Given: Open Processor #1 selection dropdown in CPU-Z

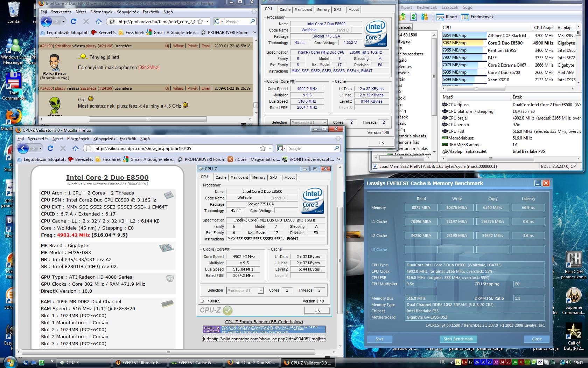Looking at the screenshot, I should (324, 123).
